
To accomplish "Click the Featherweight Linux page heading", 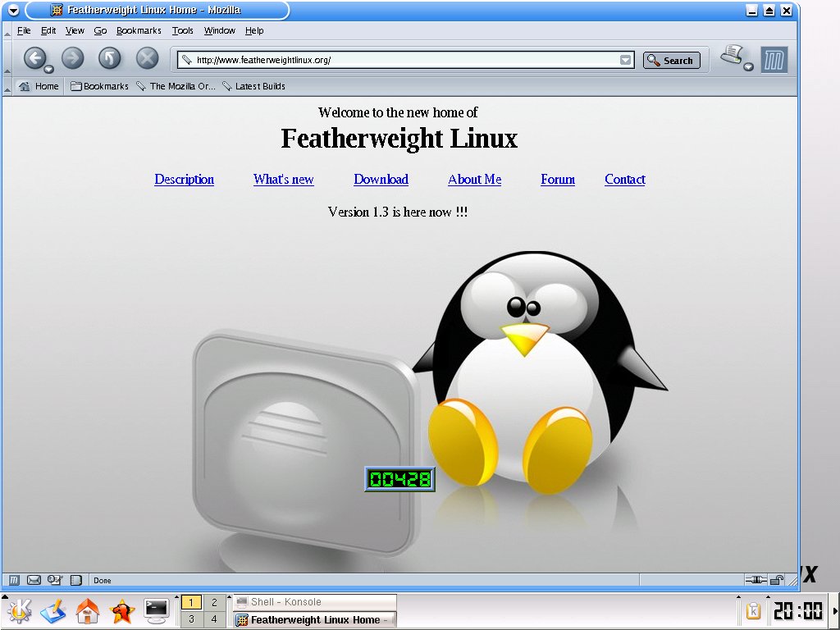I will [x=399, y=138].
